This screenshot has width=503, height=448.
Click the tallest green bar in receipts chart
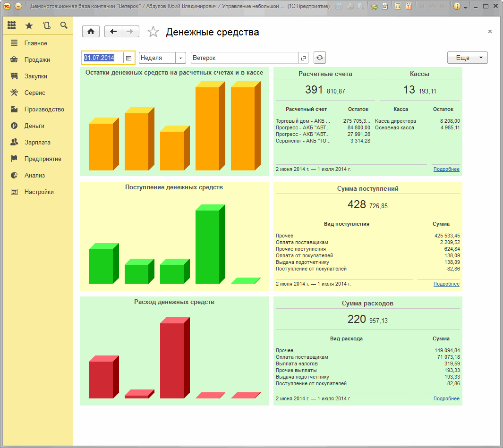pos(210,244)
